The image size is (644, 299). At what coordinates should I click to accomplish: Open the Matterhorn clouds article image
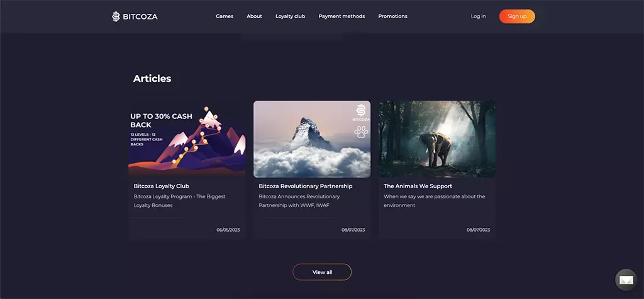[312, 139]
